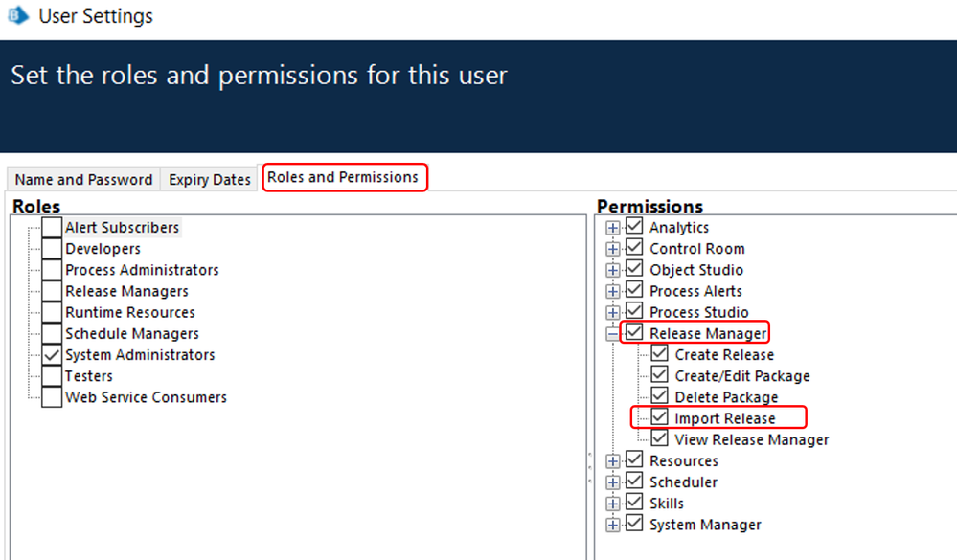The height and width of the screenshot is (560, 957).
Task: Click the Testers role label
Action: [89, 376]
